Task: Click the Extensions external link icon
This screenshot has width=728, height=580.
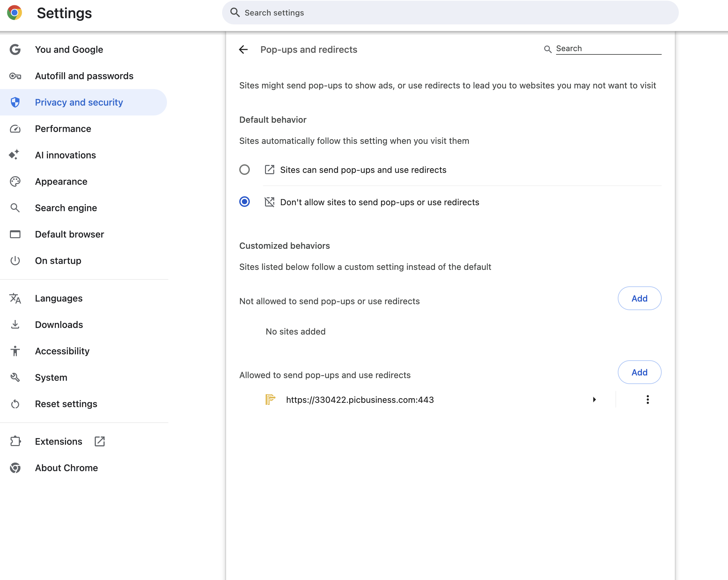Action: tap(100, 441)
